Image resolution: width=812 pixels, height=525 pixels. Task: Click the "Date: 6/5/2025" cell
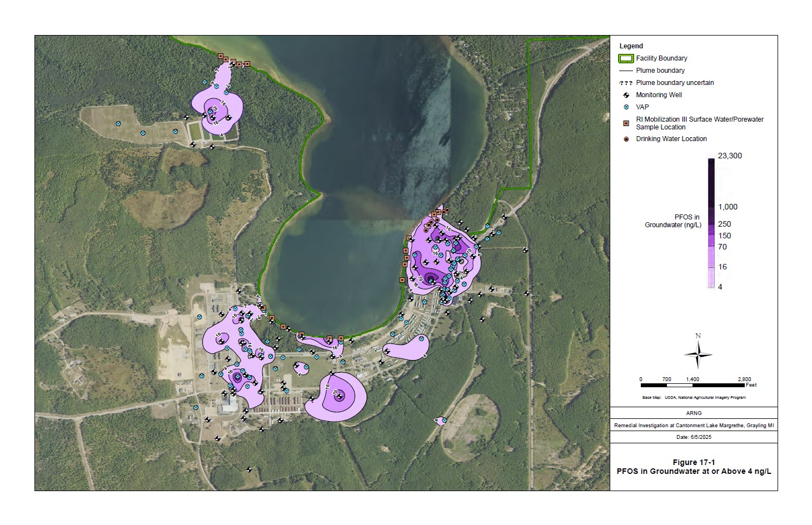[x=694, y=437]
